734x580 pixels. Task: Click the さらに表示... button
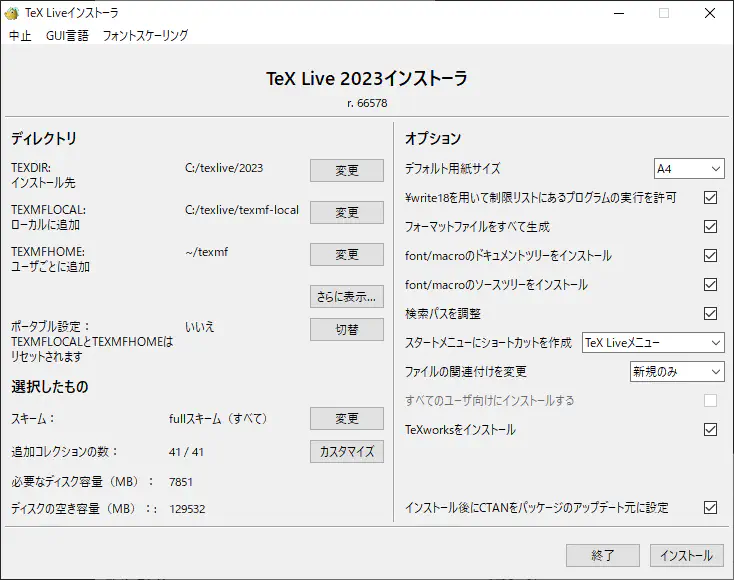click(346, 297)
